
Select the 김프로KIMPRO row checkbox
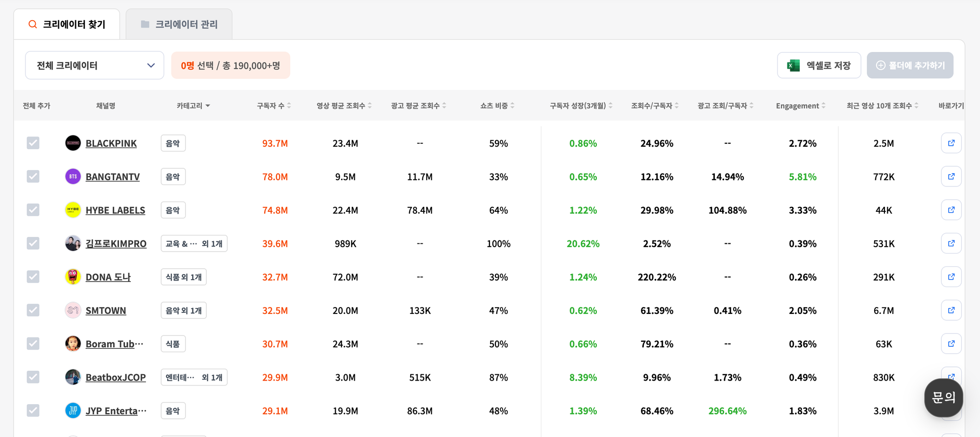click(x=33, y=243)
